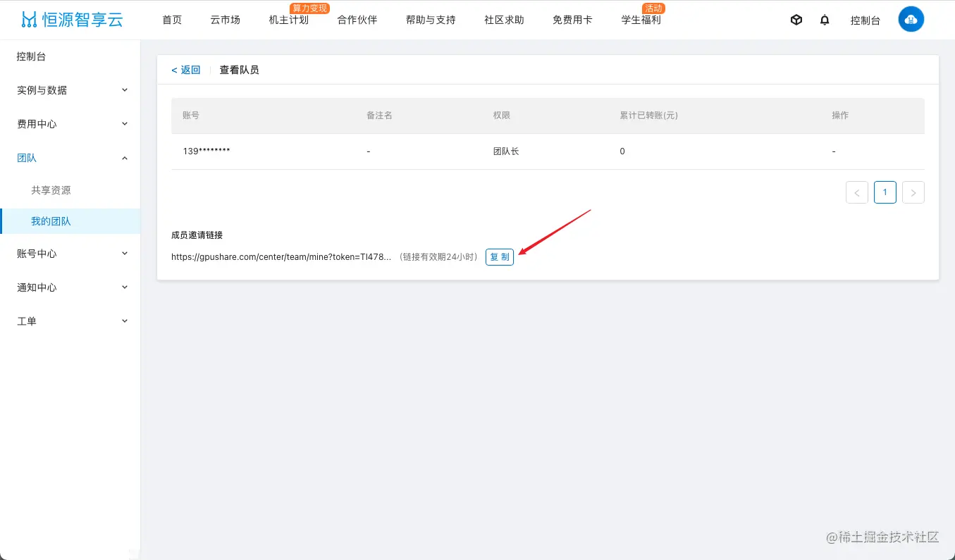Click the 团队长 permission cell

coord(506,151)
